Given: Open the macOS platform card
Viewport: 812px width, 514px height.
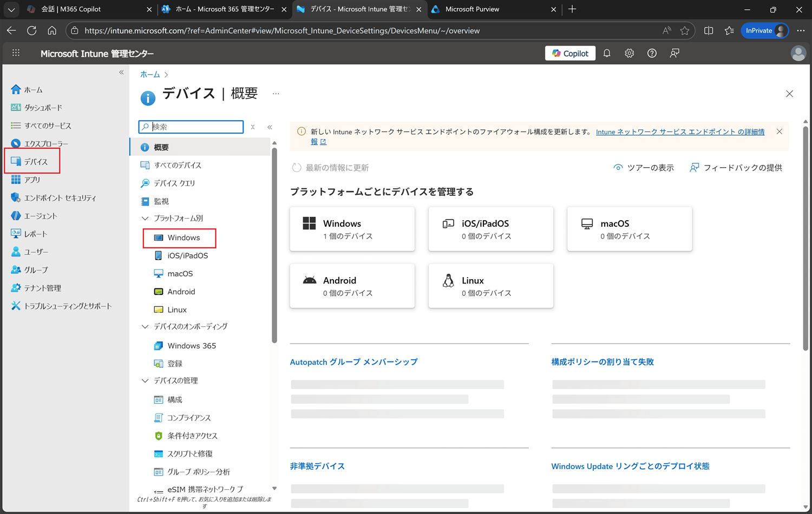Looking at the screenshot, I should (630, 229).
